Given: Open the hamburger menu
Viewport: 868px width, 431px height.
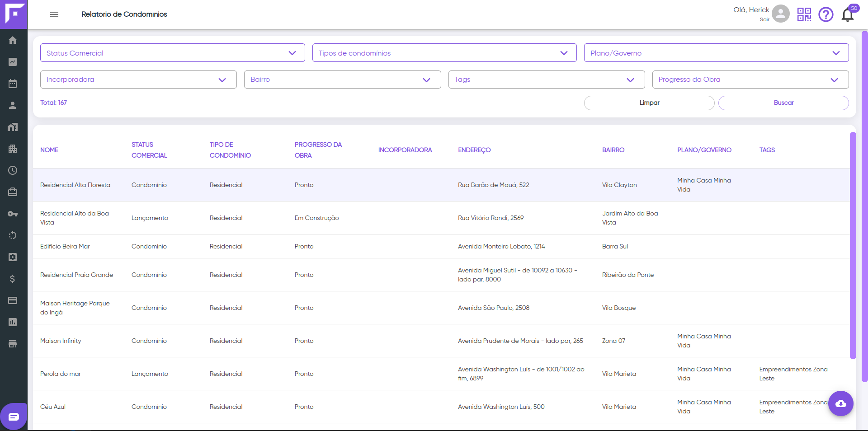Looking at the screenshot, I should click(x=54, y=14).
